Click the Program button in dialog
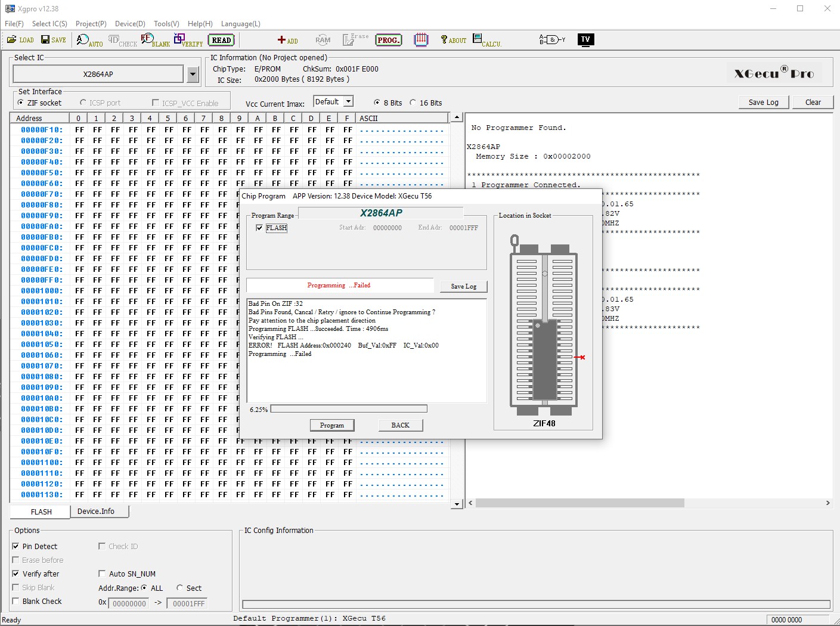Image resolution: width=840 pixels, height=626 pixels. tap(332, 425)
